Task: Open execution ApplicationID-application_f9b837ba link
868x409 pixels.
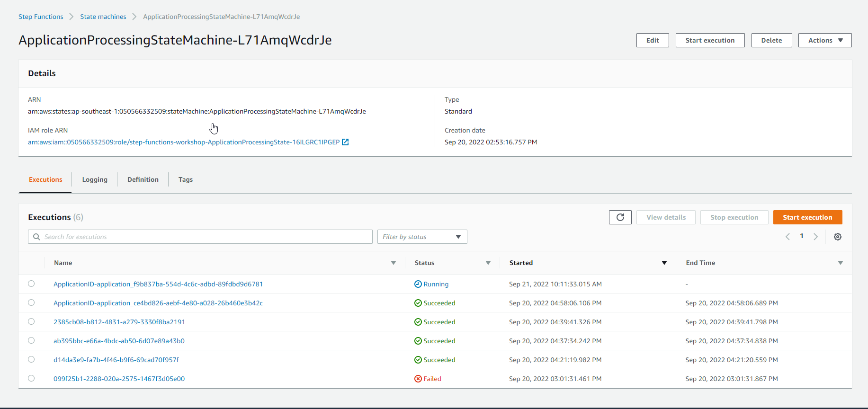Action: (158, 284)
